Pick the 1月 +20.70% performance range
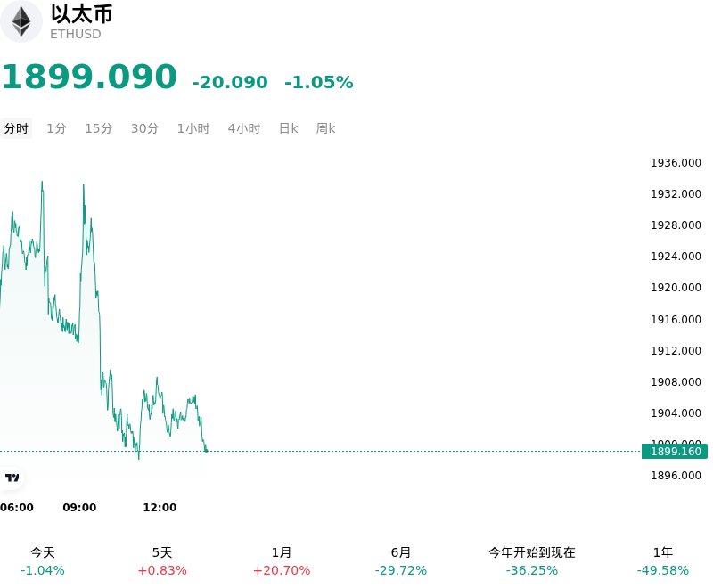The width and height of the screenshot is (713, 588). click(x=282, y=561)
